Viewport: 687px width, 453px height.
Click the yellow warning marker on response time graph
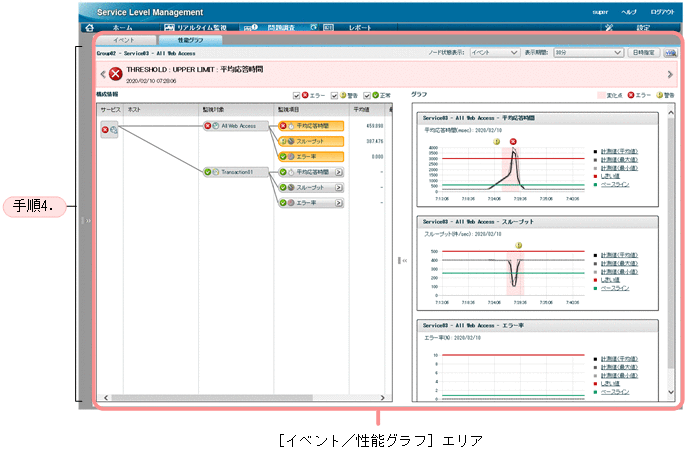pos(496,142)
